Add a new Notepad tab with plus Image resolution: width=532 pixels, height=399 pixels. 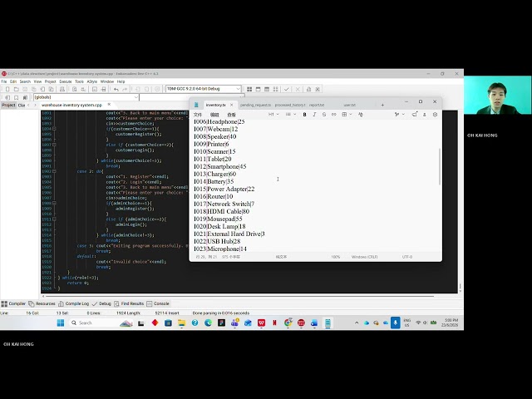pyautogui.click(x=382, y=106)
